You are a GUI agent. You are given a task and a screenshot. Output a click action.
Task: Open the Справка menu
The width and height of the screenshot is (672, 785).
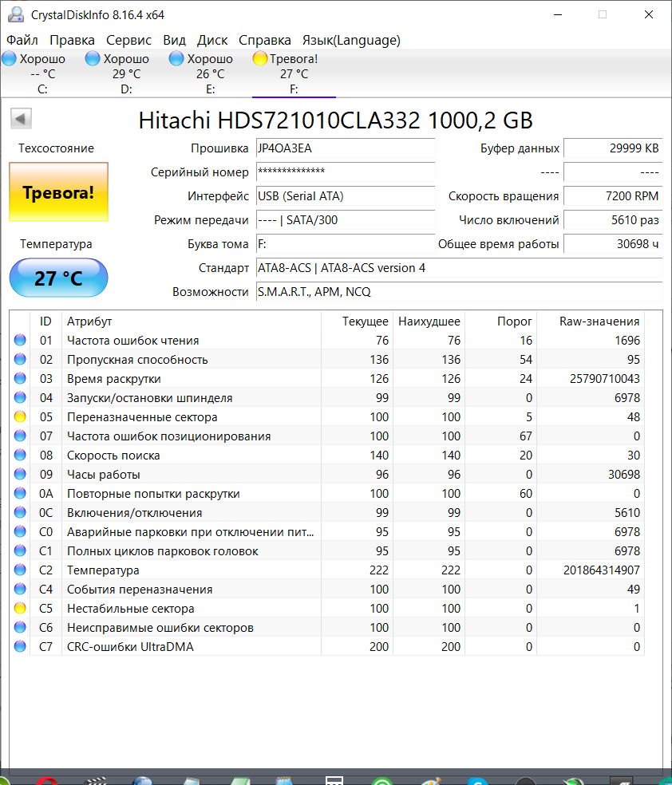click(264, 40)
